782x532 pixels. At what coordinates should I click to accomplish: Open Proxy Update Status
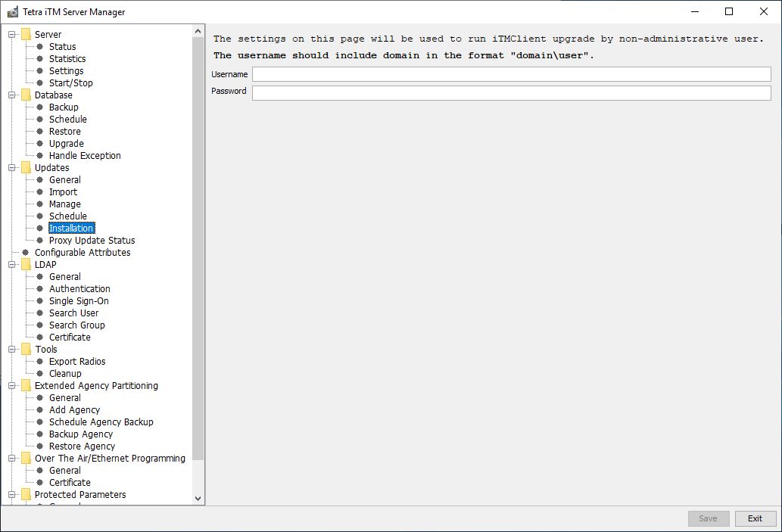[x=92, y=241]
